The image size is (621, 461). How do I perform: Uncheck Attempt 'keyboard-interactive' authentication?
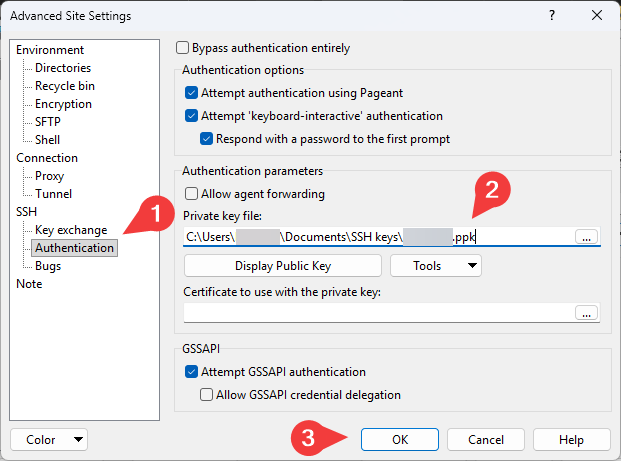click(x=192, y=116)
